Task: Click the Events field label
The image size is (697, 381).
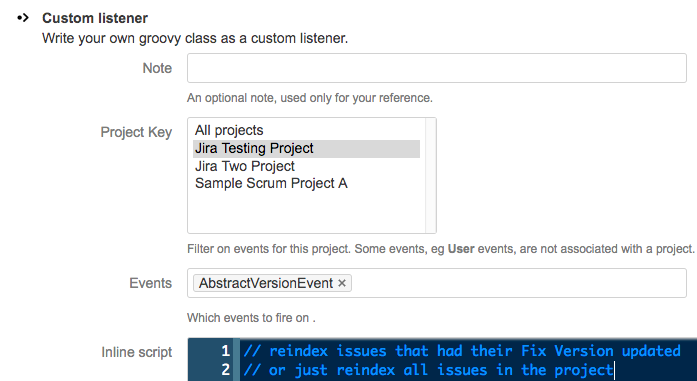Action: click(150, 283)
